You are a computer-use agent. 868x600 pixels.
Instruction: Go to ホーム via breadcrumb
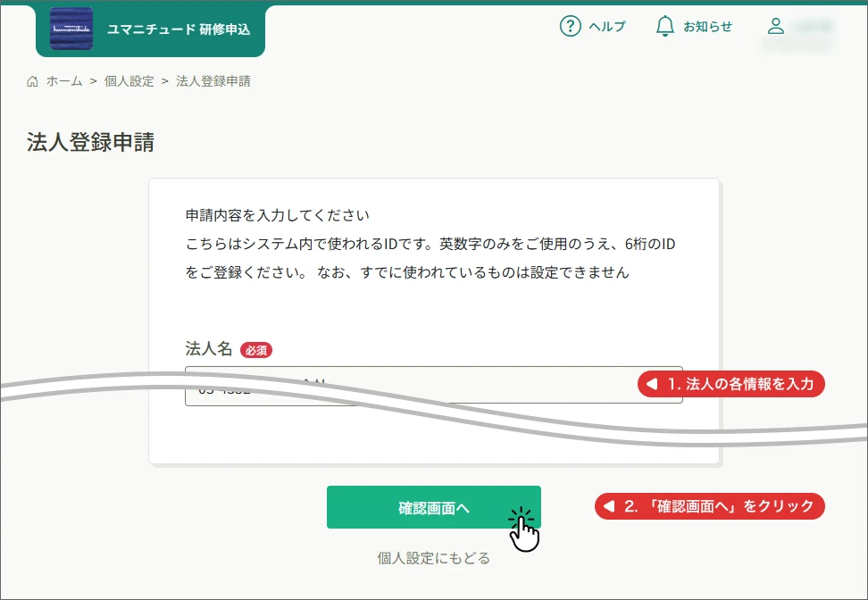[64, 81]
